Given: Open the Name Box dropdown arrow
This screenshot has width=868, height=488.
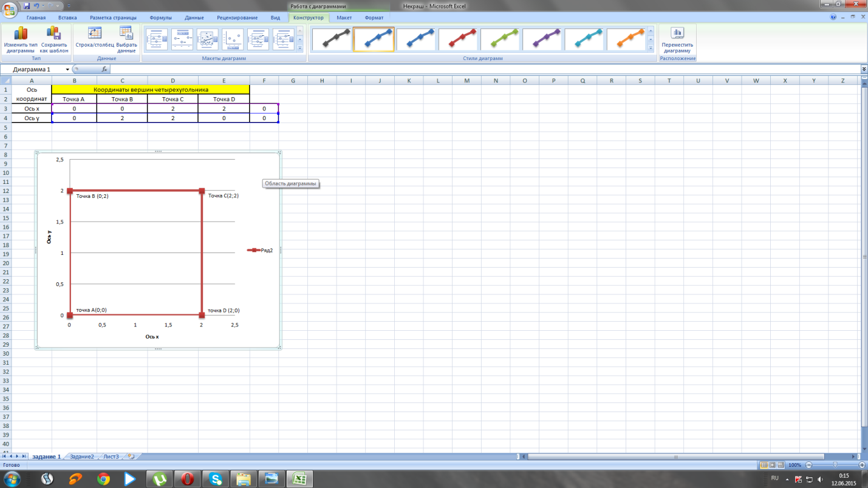Looking at the screenshot, I should pyautogui.click(x=67, y=70).
